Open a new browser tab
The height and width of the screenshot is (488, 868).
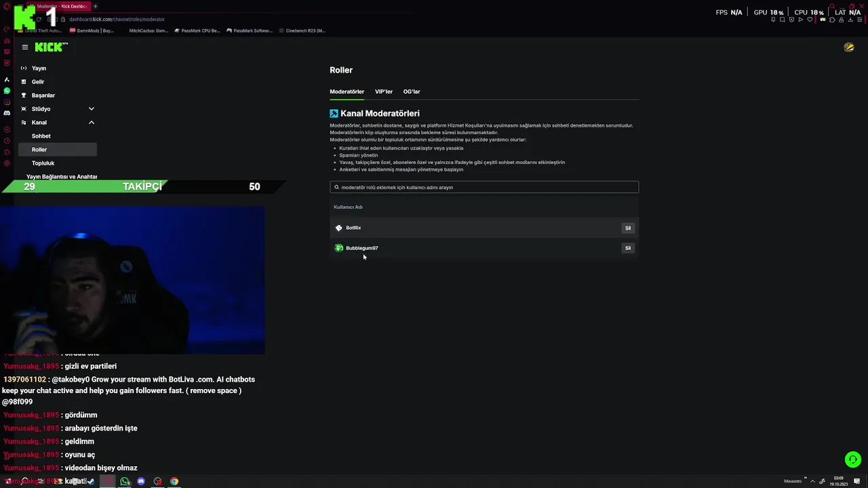tap(95, 6)
